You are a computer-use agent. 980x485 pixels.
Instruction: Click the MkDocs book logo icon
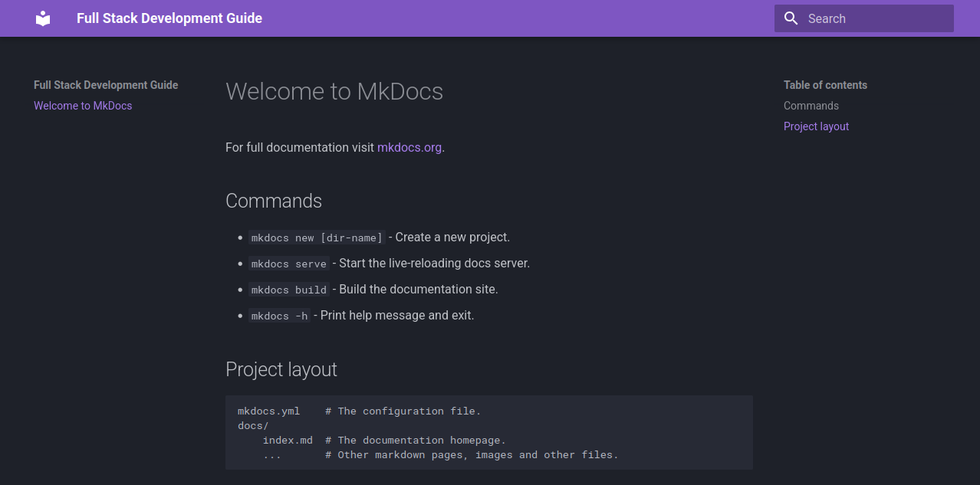43,18
